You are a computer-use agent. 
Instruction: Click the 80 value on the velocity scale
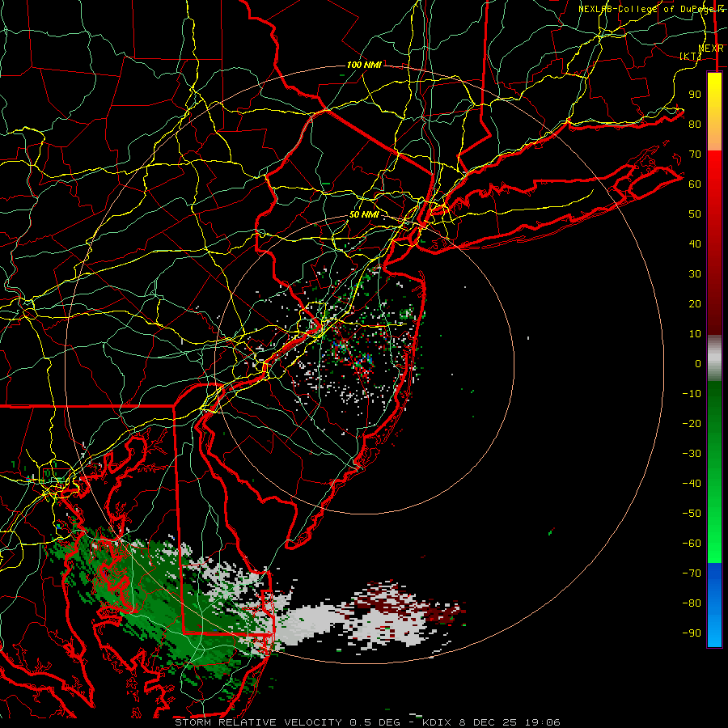(695, 124)
